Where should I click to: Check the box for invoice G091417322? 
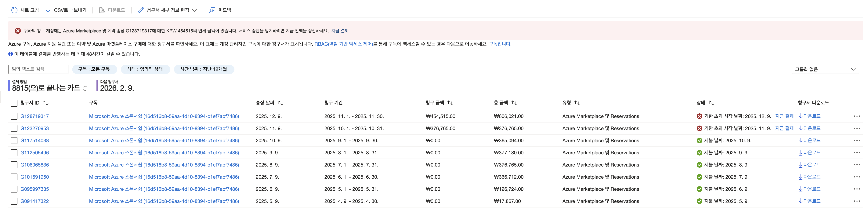[x=14, y=201]
